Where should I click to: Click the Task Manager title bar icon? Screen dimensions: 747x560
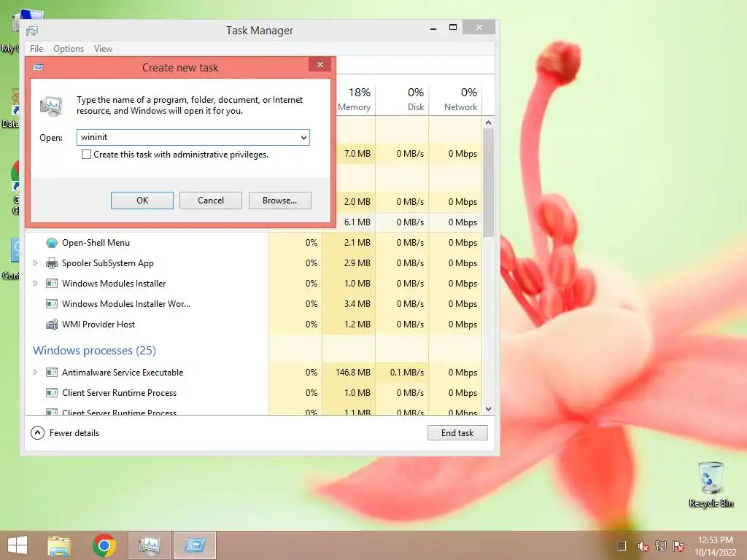click(x=32, y=31)
